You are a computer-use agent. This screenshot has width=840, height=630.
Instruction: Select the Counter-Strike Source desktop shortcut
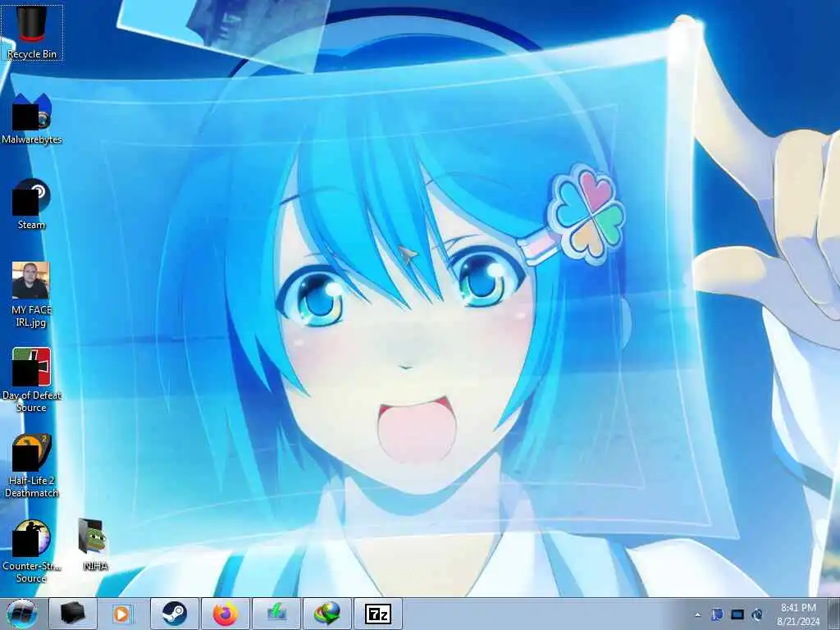coord(32,550)
